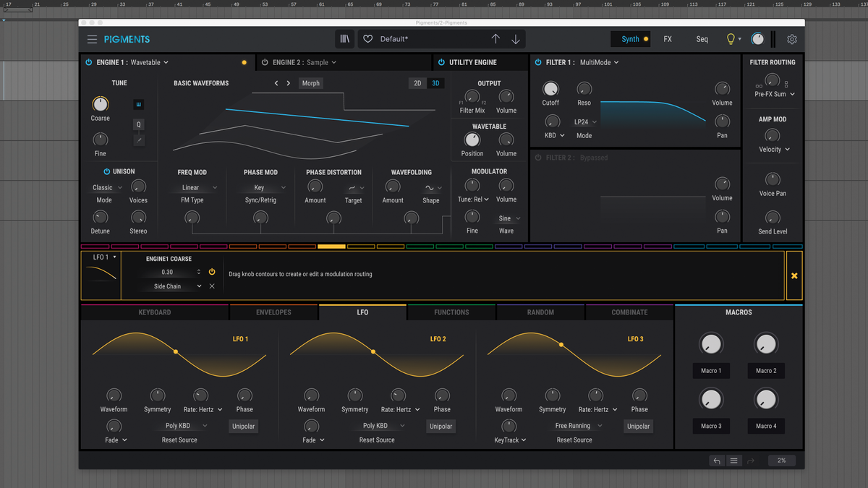This screenshot has width=868, height=488.
Task: Open the in-app tutorials lightbulb icon
Action: pos(731,38)
